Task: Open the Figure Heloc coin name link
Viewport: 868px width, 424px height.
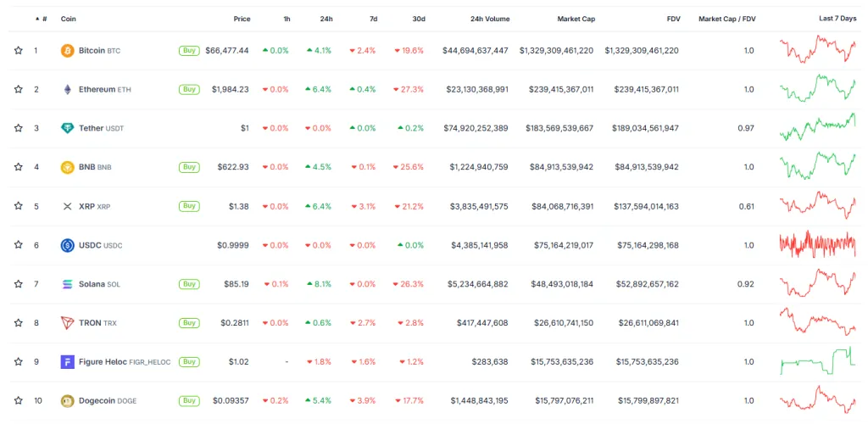Action: tap(101, 362)
